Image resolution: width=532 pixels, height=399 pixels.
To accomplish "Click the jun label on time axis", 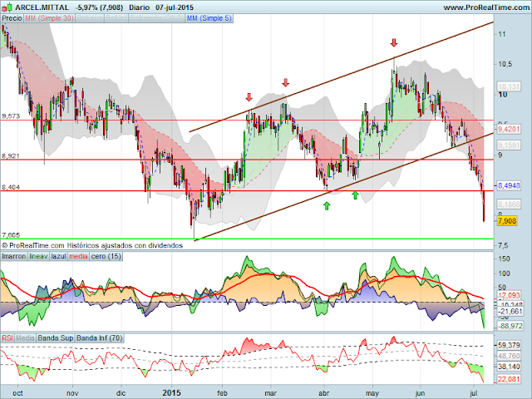I will click(420, 393).
